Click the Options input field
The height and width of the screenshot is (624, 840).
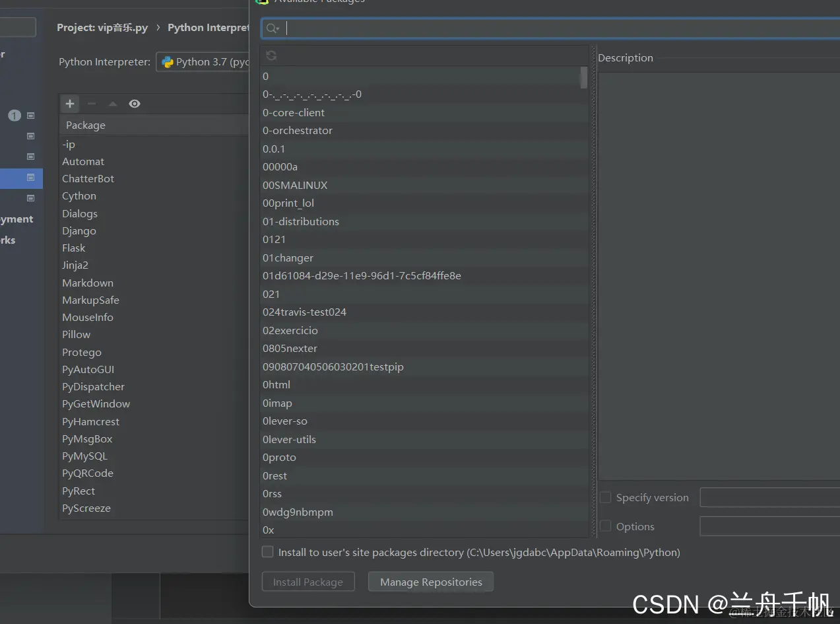point(769,526)
